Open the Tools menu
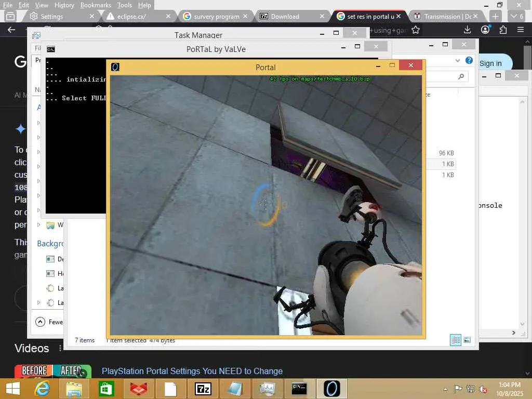 [x=124, y=5]
